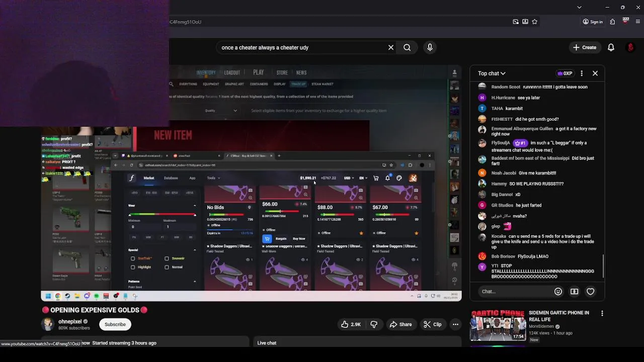Click the Clip button
This screenshot has height=362, width=644.
433,324
